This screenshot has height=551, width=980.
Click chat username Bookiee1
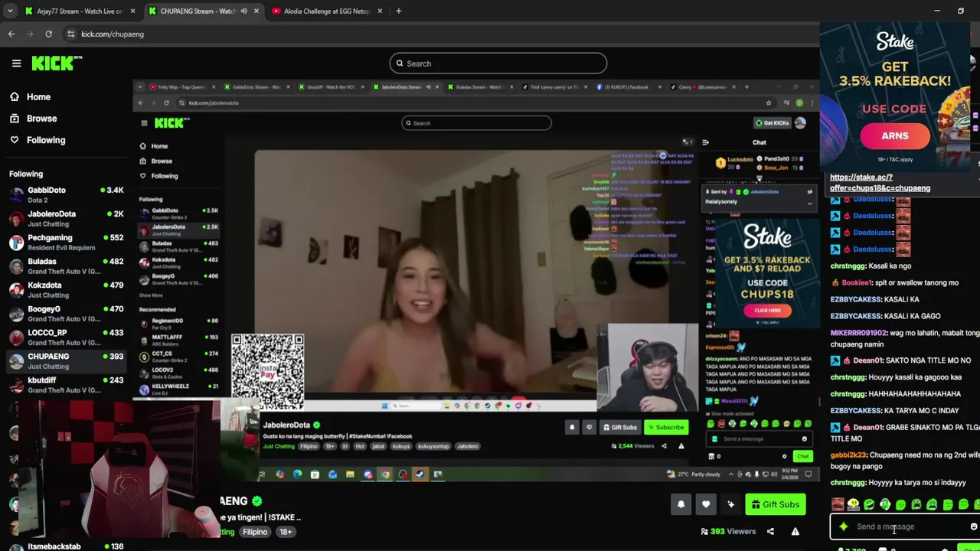click(x=857, y=282)
